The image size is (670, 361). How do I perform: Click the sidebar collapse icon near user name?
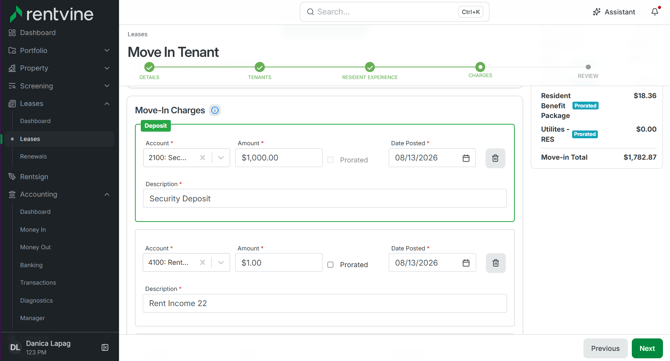click(x=105, y=347)
